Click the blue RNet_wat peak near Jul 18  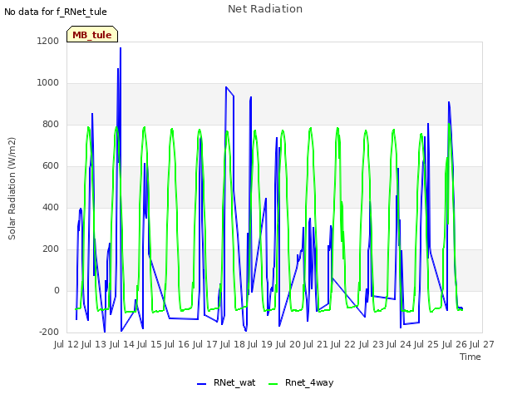[x=226, y=87]
